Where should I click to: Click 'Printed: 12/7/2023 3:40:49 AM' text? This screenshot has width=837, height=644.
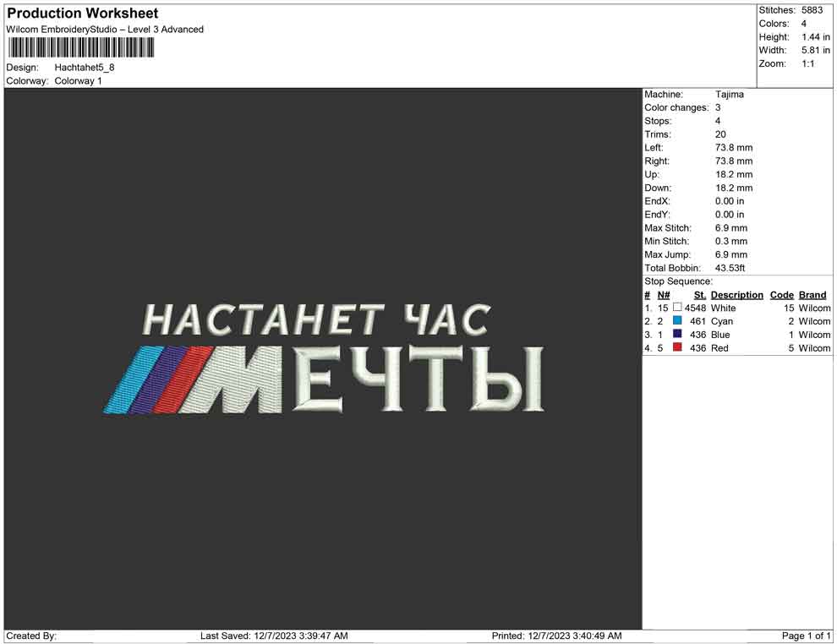pos(556,636)
